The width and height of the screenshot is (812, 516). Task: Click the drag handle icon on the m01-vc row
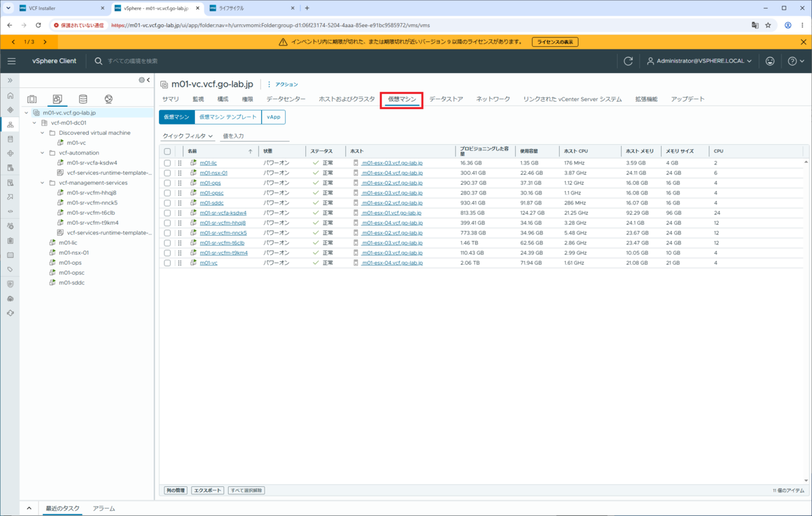[180, 263]
